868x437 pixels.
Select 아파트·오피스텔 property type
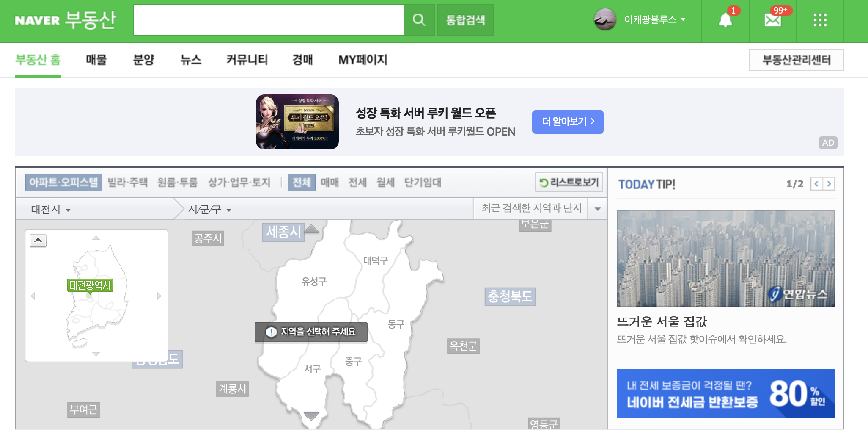click(x=63, y=183)
